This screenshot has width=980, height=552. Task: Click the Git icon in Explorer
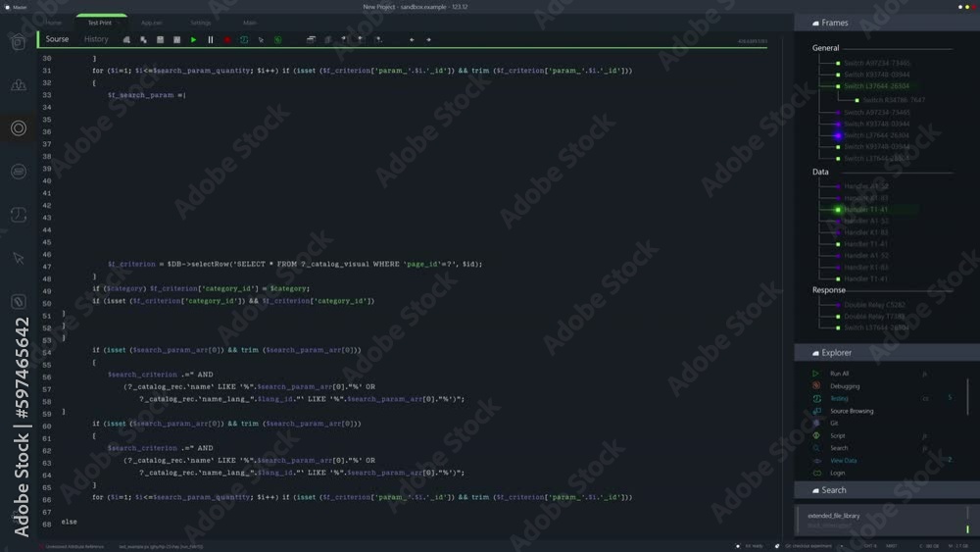click(x=816, y=424)
